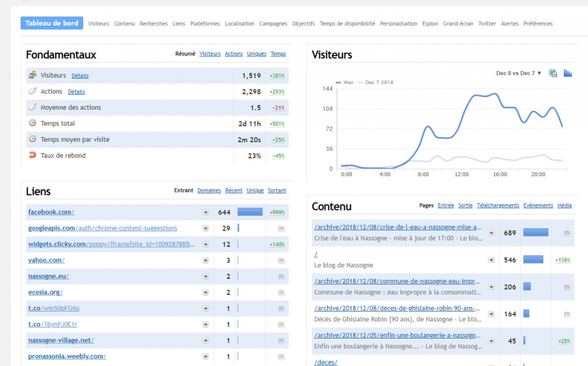The image size is (588, 366).
Task: Open the Dec 8 vs Dec 7 dropdown
Action: pyautogui.click(x=519, y=73)
